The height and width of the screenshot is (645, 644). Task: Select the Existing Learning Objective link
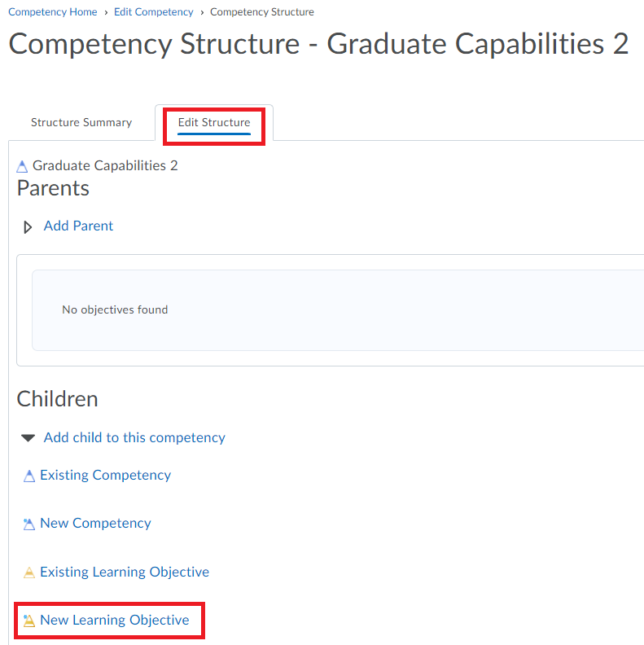coord(125,572)
